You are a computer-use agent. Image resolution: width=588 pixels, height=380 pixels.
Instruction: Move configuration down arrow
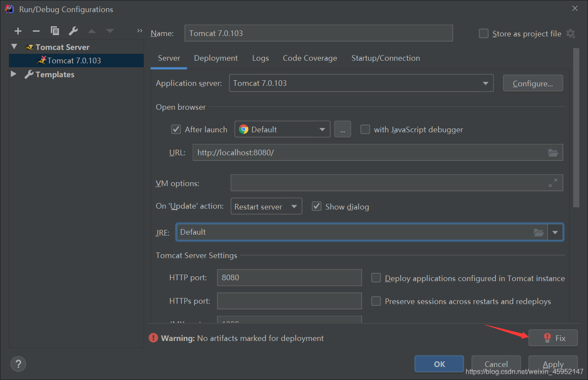[110, 31]
